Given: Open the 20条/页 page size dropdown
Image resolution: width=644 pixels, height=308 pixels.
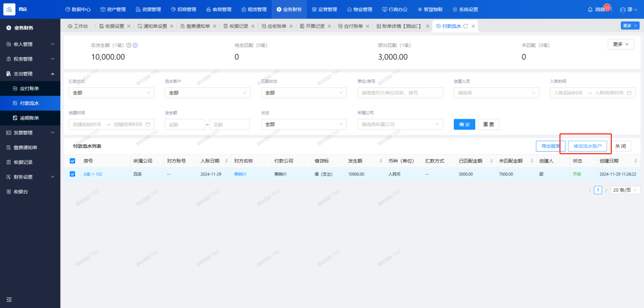Looking at the screenshot, I should click(626, 190).
